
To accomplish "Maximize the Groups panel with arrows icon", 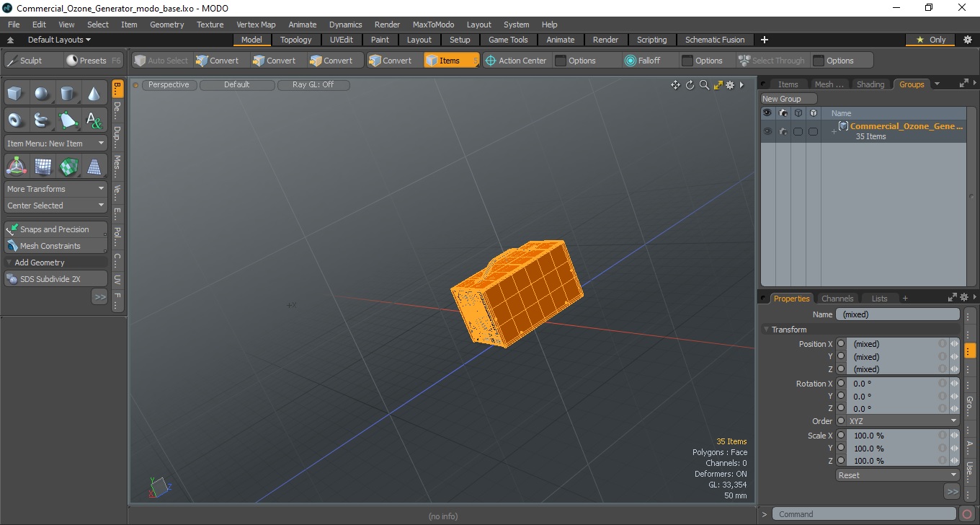I will pyautogui.click(x=964, y=84).
